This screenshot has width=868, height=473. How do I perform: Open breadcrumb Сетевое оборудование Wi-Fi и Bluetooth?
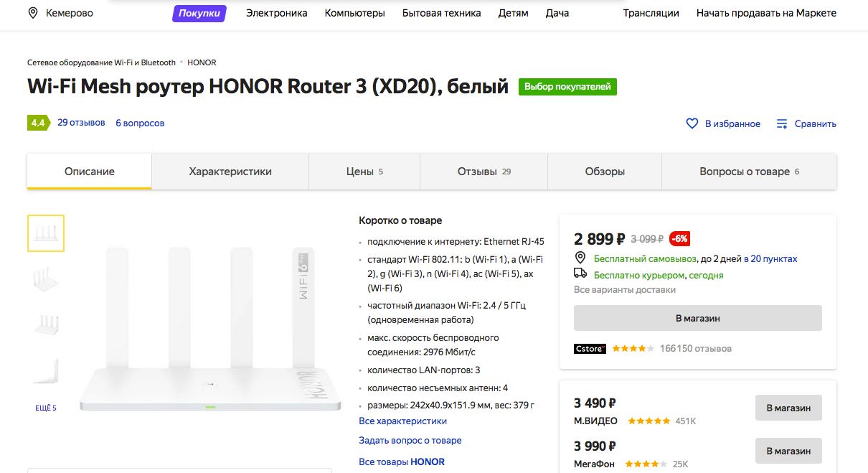coord(101,62)
